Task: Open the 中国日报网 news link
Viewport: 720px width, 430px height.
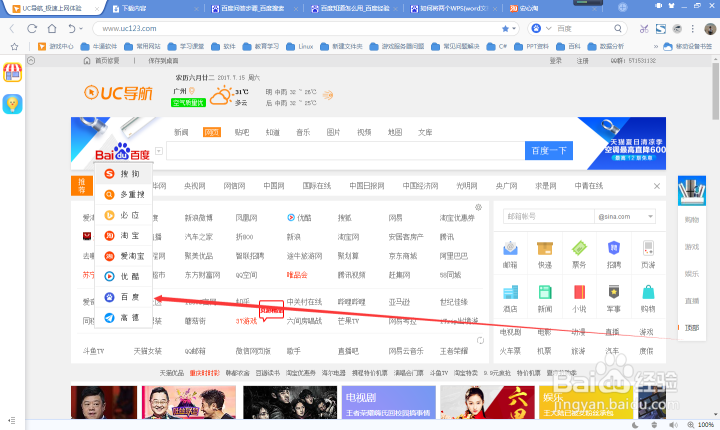Action: (367, 186)
